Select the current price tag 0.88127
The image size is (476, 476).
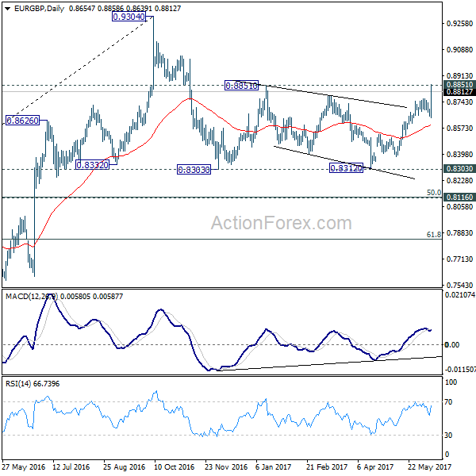[x=459, y=92]
